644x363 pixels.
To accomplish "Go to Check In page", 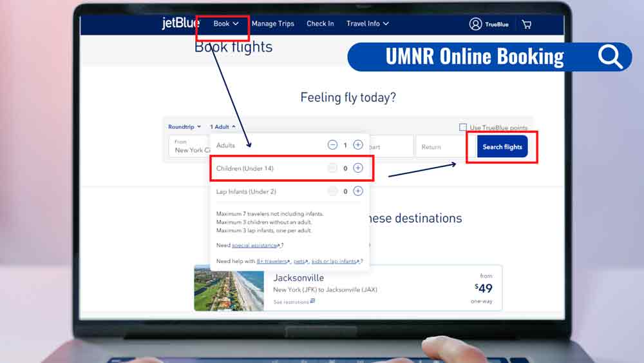I will 320,24.
